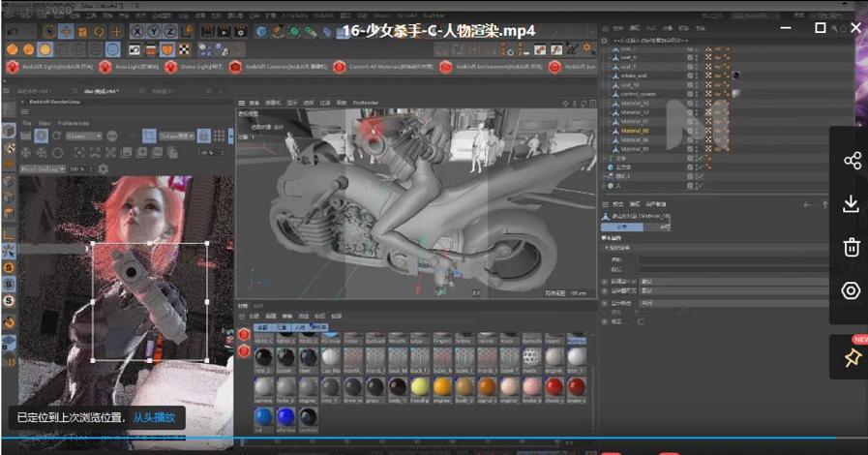
Task: Open the camera selection dropdown in RenderView
Action: tap(177, 136)
